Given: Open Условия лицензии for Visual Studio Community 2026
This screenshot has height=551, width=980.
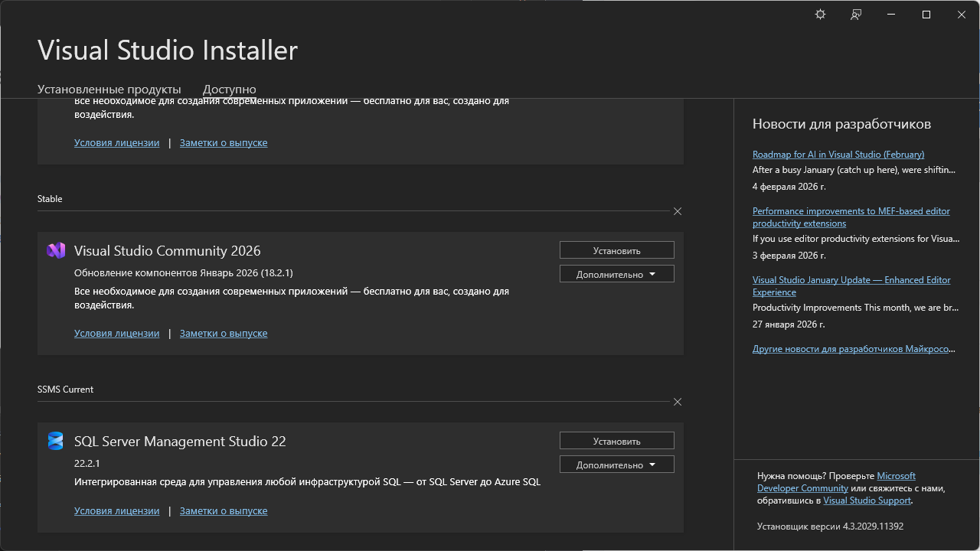Looking at the screenshot, I should [x=117, y=334].
